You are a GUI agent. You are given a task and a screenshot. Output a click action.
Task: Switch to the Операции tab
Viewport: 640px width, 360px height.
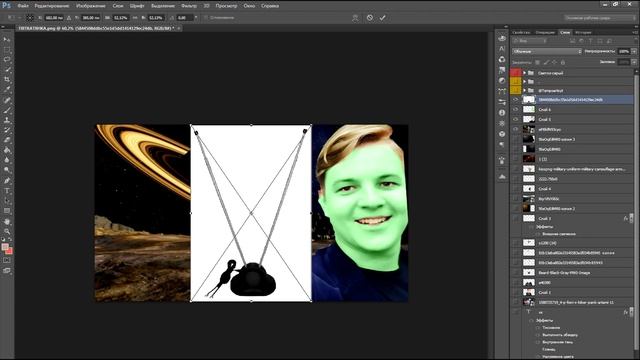point(545,32)
